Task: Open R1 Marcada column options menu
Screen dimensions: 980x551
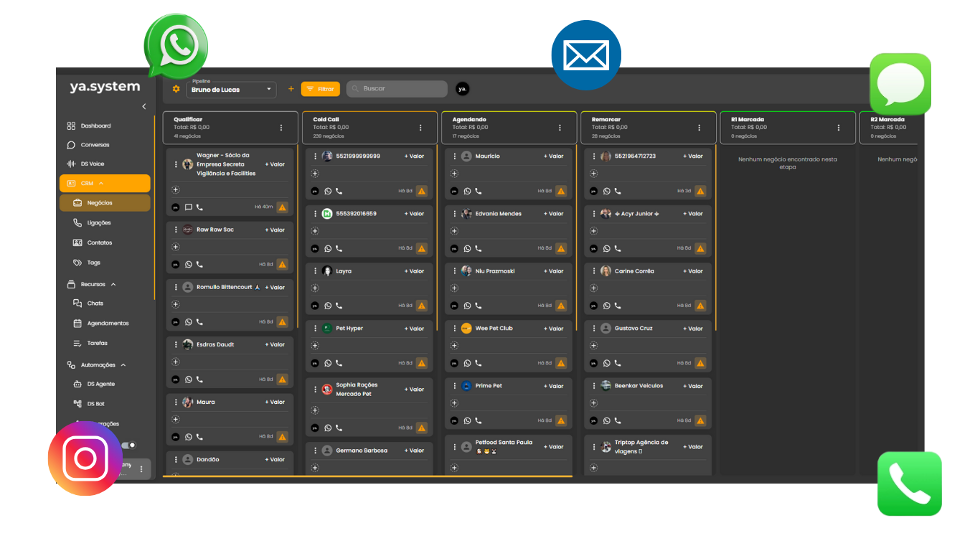Action: point(839,128)
